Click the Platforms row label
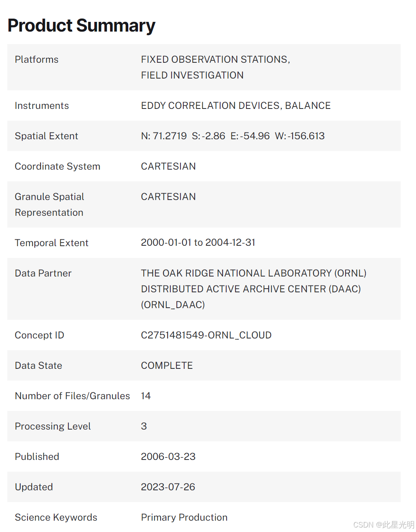The height and width of the screenshot is (532, 416). coord(36,60)
